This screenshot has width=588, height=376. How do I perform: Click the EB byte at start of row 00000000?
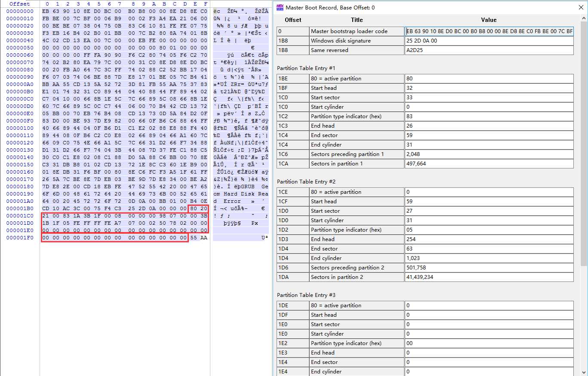[46, 11]
